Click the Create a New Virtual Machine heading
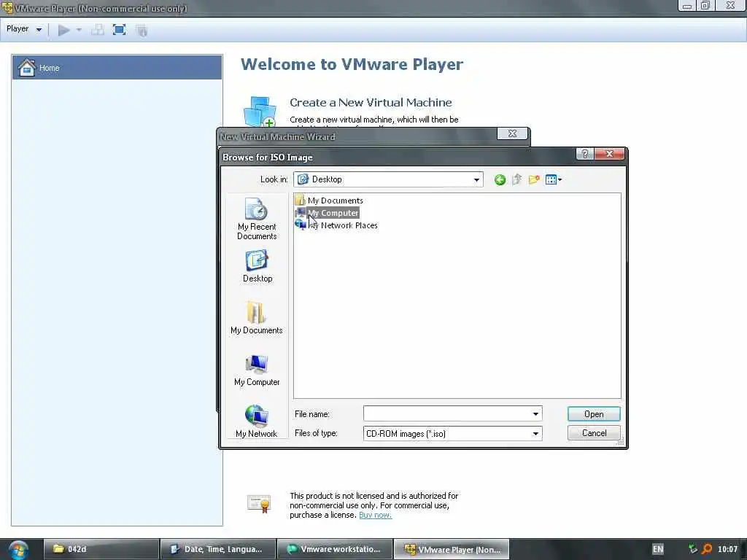This screenshot has width=747, height=560. point(371,102)
